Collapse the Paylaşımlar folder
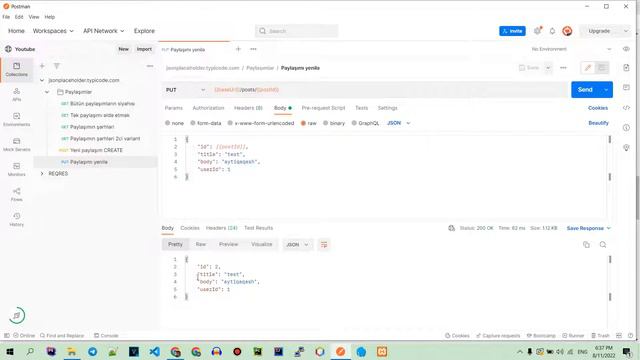Viewport: 640px width, 360px height. (47, 92)
